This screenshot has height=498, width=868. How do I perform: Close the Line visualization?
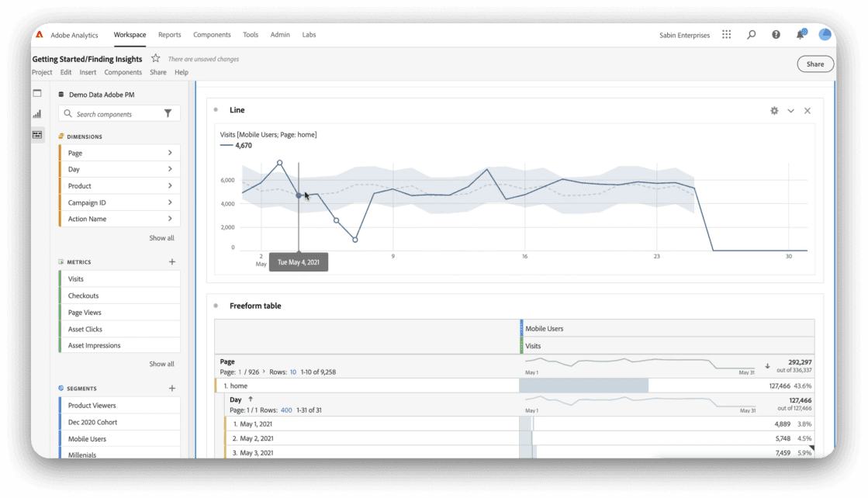click(807, 111)
